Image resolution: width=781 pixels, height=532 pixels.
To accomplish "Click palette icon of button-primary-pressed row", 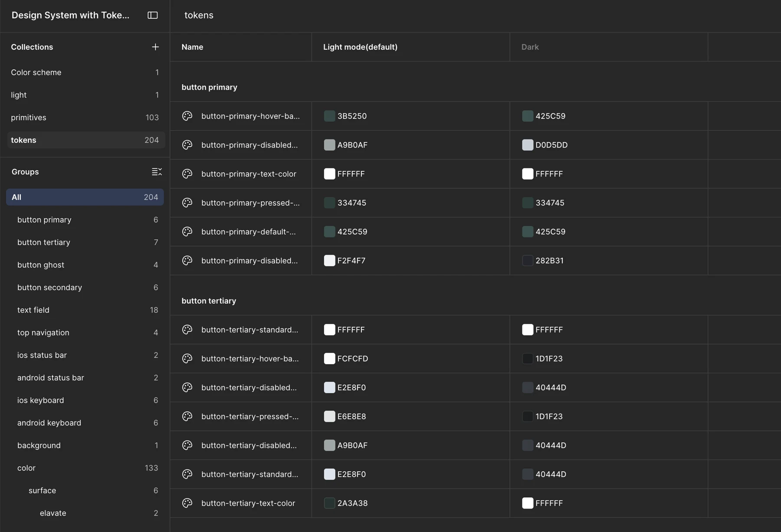I will (187, 203).
